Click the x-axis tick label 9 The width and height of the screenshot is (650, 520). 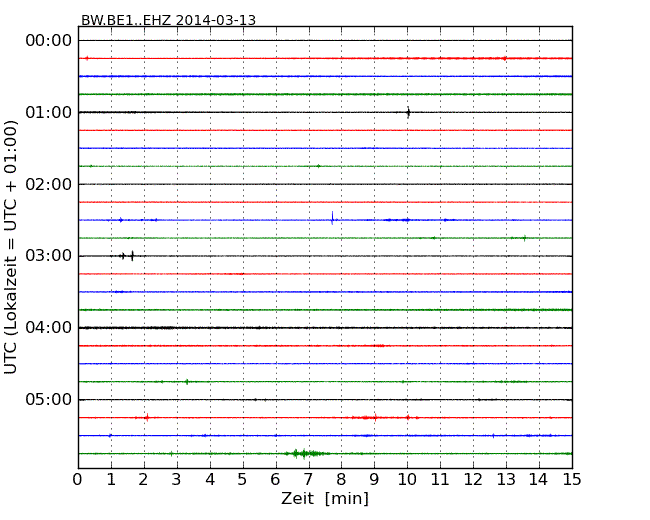374,479
